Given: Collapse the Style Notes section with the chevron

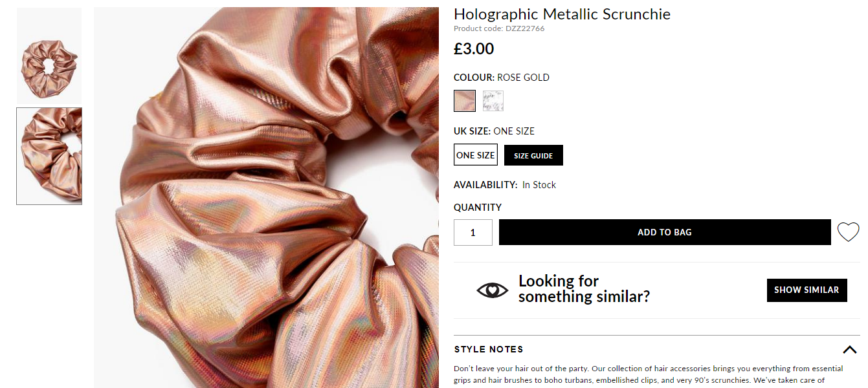Looking at the screenshot, I should coord(850,350).
